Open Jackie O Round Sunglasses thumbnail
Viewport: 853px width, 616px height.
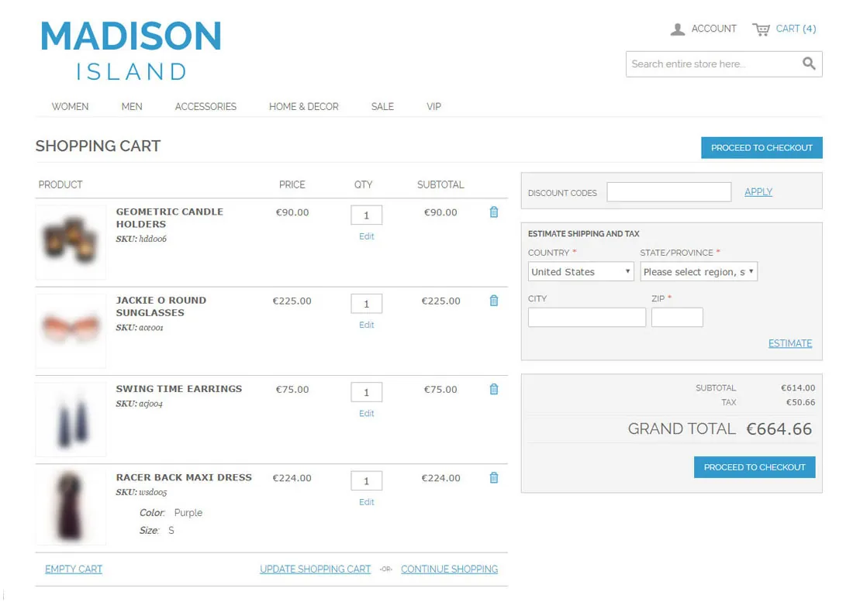pyautogui.click(x=71, y=331)
